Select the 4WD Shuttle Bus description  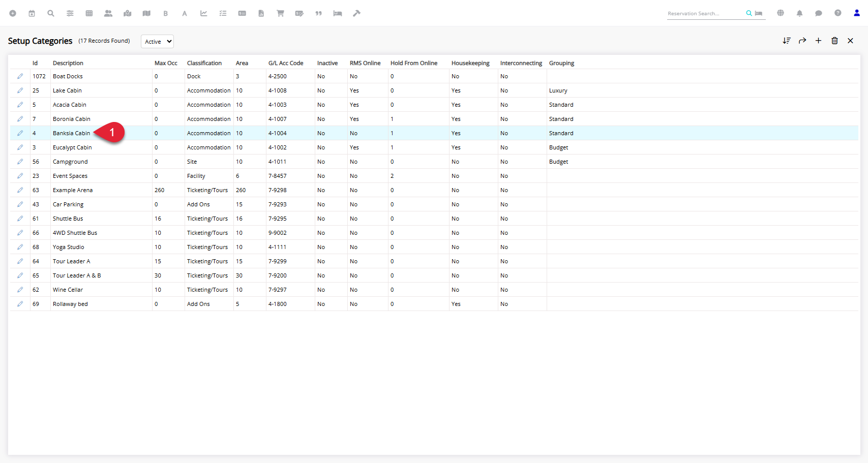click(75, 233)
